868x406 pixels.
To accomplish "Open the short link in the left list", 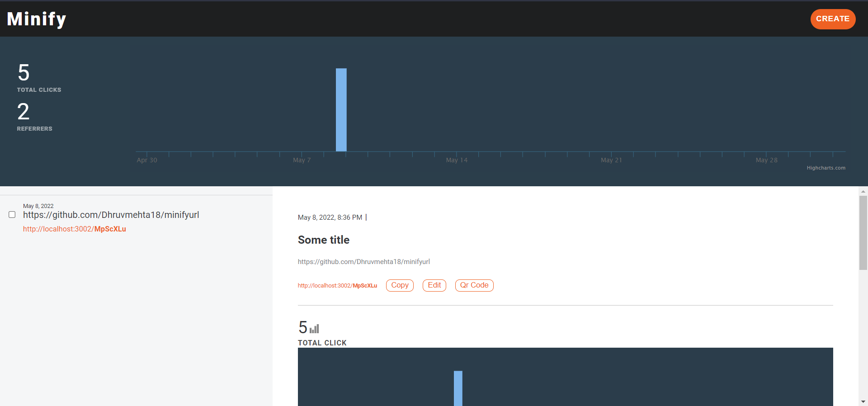I will click(75, 229).
